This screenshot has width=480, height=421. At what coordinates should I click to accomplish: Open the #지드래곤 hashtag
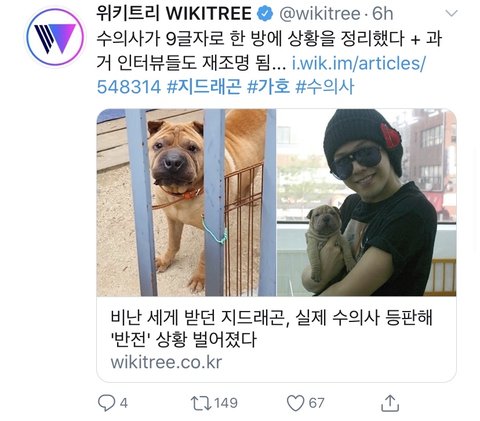pyautogui.click(x=204, y=87)
